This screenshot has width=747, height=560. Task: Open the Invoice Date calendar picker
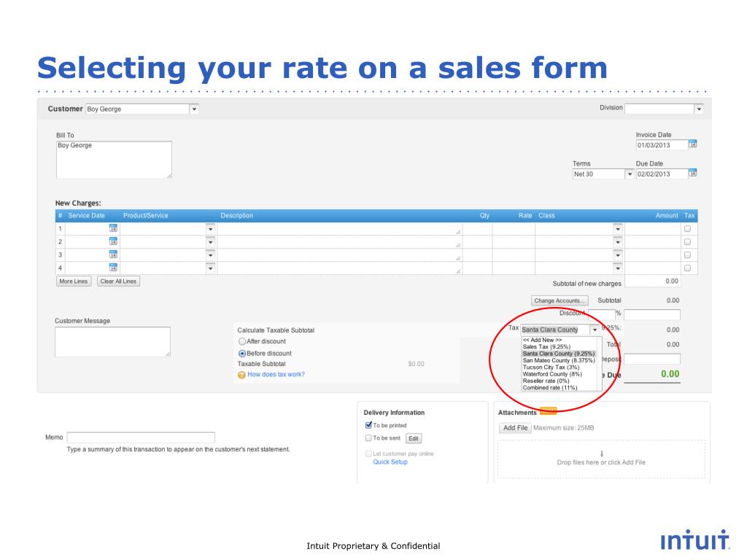click(693, 144)
